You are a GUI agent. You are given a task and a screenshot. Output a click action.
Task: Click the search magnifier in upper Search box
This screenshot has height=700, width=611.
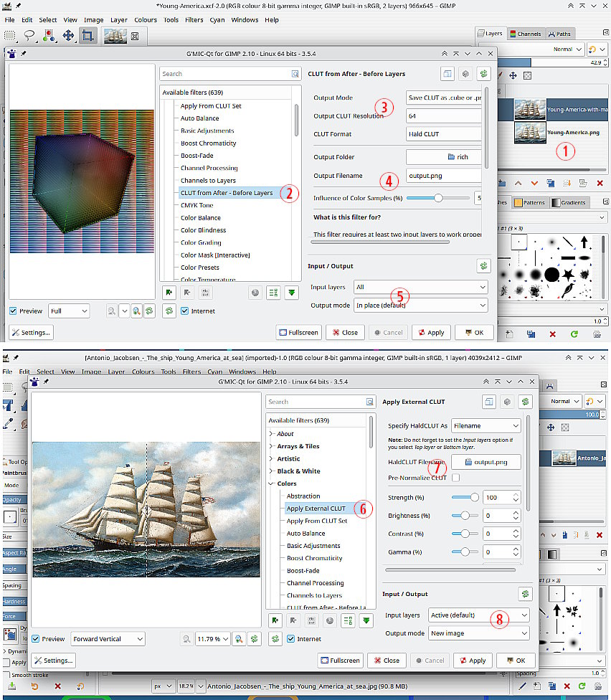pyautogui.click(x=295, y=74)
